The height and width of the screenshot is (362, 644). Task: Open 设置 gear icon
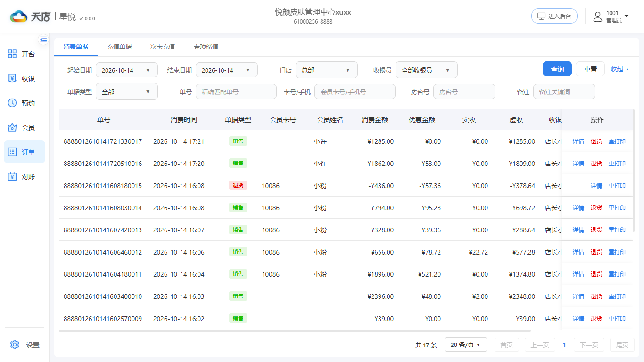(15, 345)
